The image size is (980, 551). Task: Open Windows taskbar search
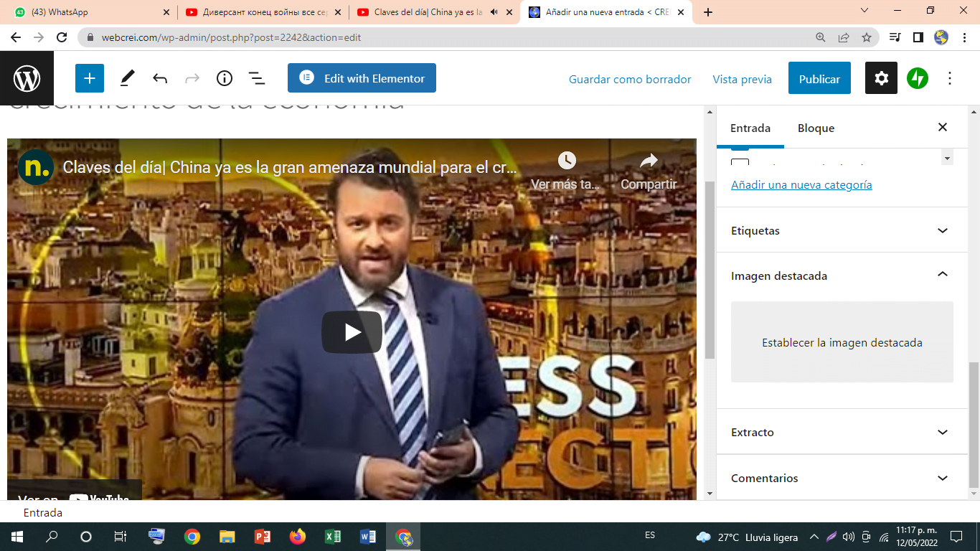point(52,537)
